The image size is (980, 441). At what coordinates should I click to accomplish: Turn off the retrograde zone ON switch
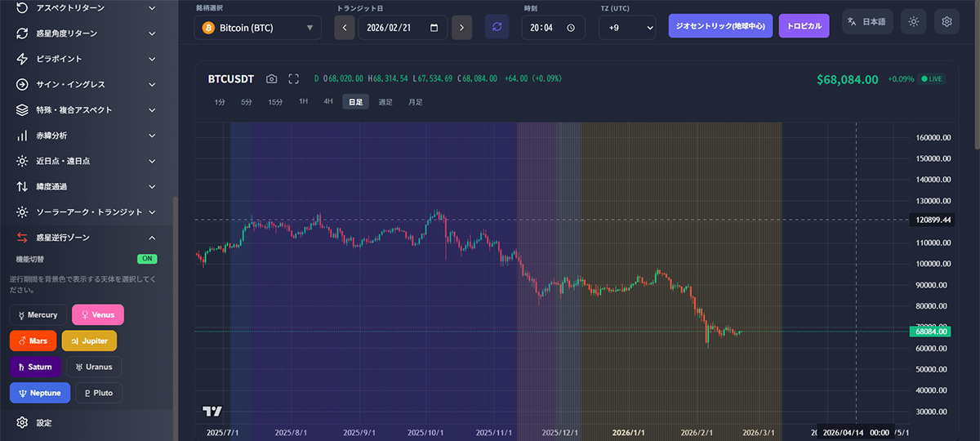click(x=147, y=259)
